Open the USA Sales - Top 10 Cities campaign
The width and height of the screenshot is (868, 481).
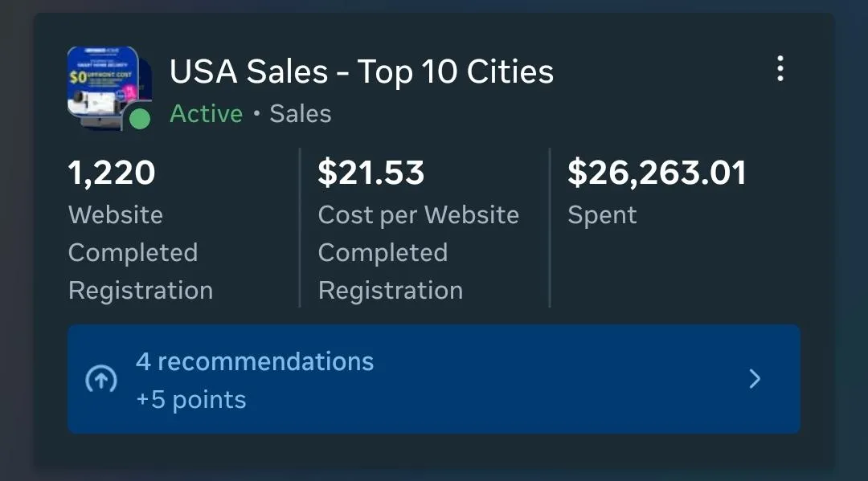361,72
